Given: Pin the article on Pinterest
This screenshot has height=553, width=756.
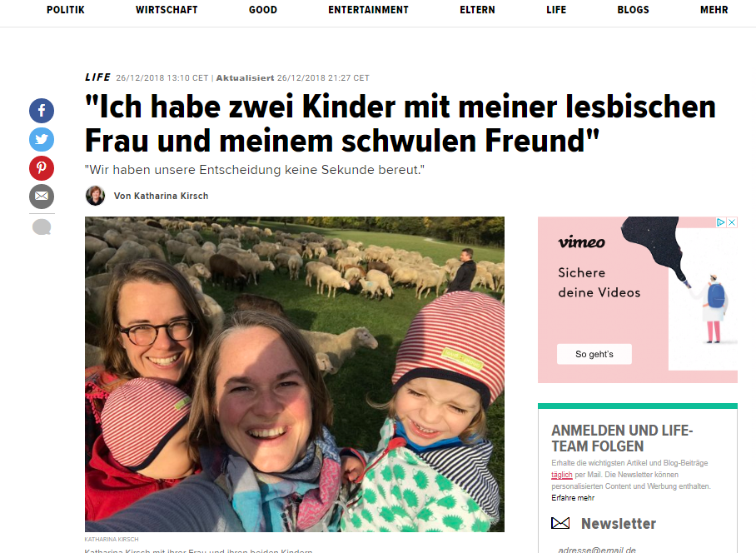Looking at the screenshot, I should click(x=42, y=168).
